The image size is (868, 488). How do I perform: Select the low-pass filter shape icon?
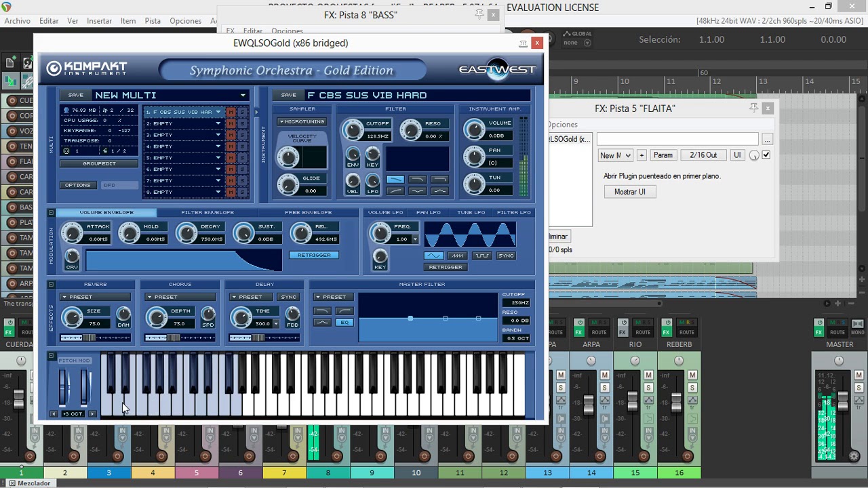395,180
